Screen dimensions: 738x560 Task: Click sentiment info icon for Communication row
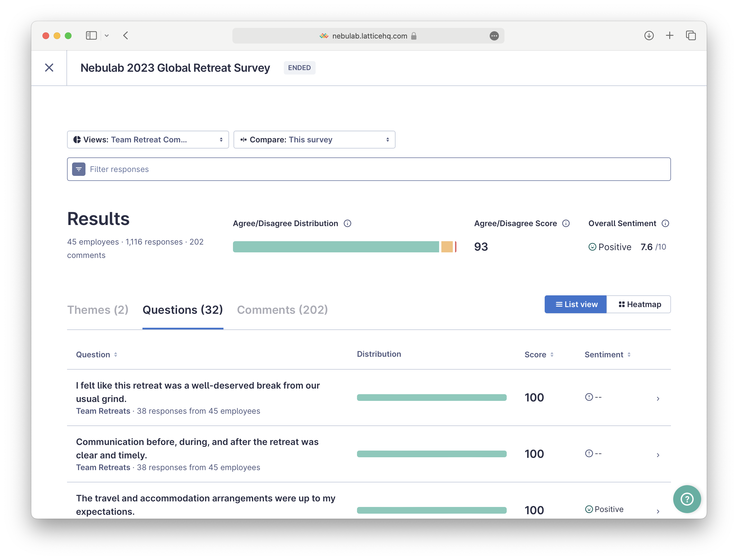coord(589,453)
